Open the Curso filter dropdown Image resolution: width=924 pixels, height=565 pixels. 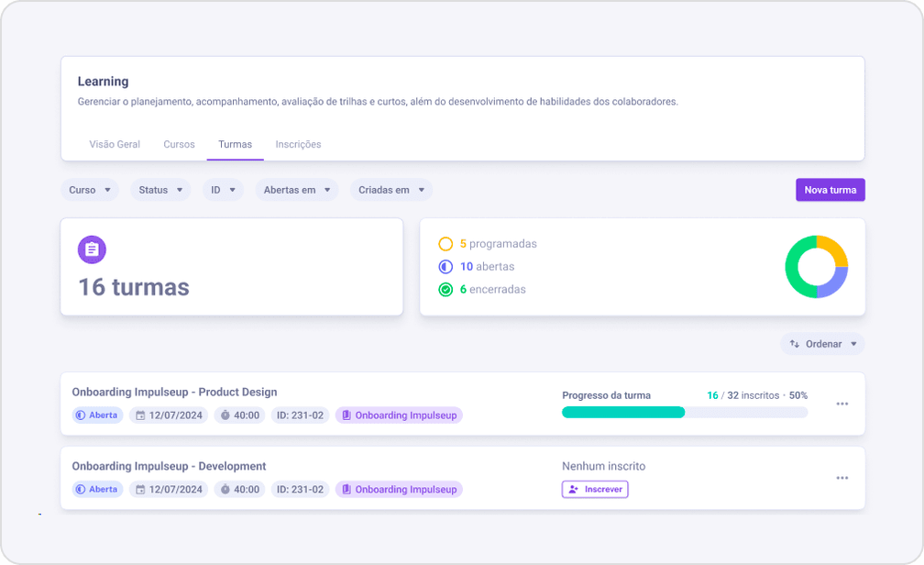click(x=90, y=190)
